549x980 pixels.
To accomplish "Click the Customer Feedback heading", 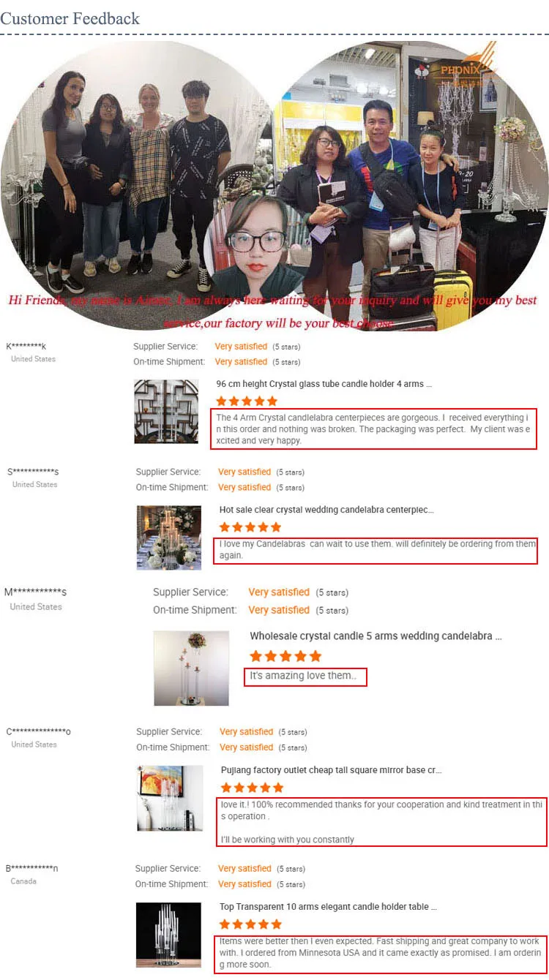I will pyautogui.click(x=70, y=18).
